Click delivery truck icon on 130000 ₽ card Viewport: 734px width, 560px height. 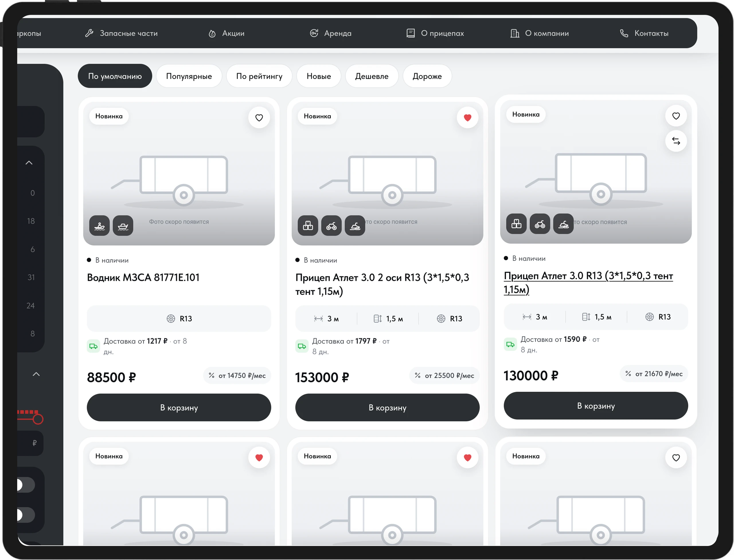[510, 344]
